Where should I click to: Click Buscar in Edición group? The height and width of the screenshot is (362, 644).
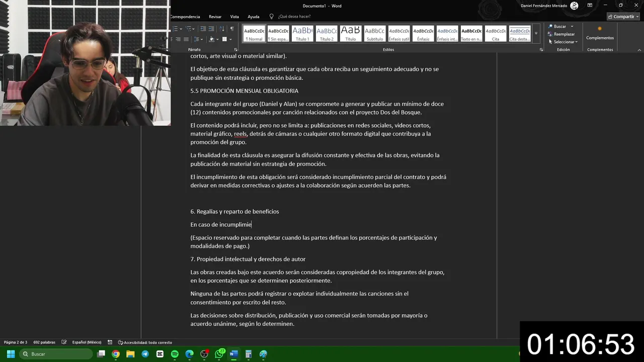557,26
